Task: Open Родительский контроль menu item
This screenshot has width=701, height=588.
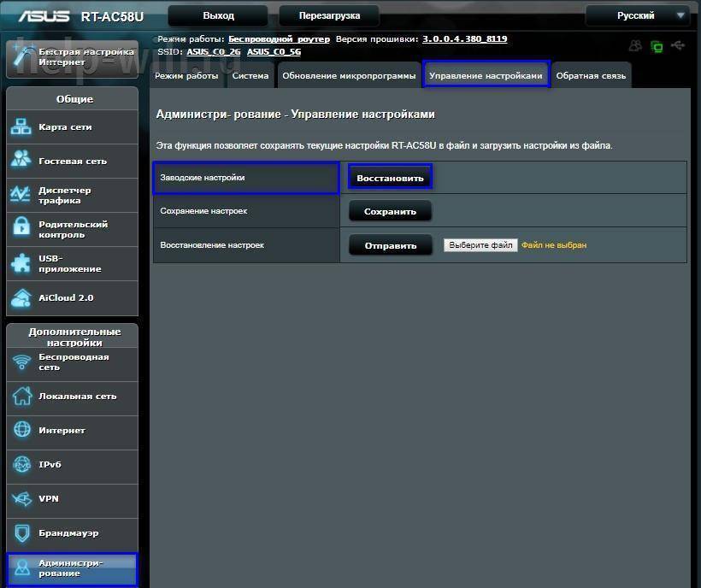Action: 73,229
